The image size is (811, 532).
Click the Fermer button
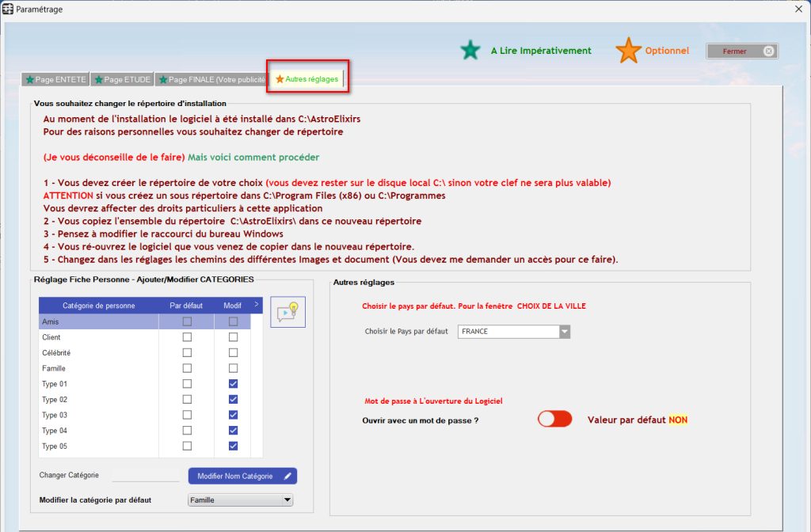click(x=741, y=51)
